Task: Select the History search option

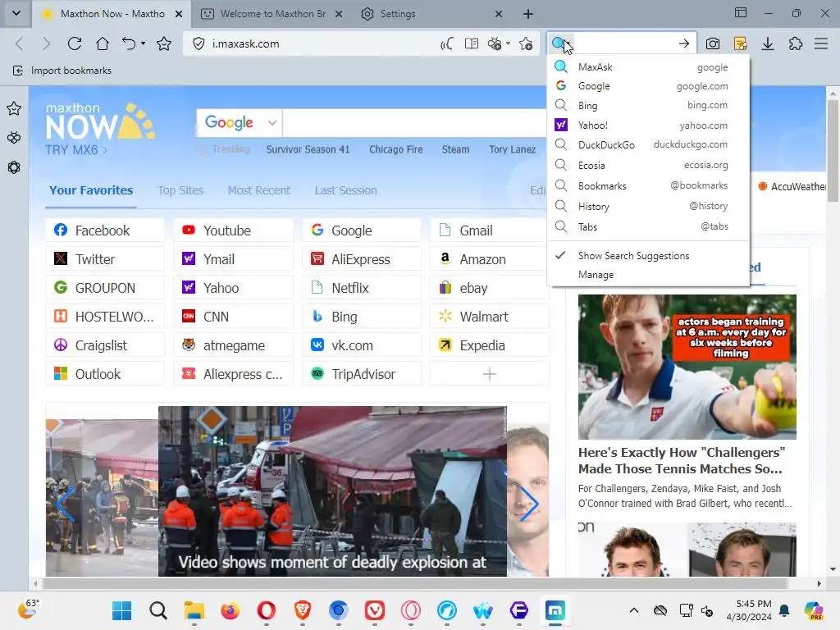Action: point(648,206)
